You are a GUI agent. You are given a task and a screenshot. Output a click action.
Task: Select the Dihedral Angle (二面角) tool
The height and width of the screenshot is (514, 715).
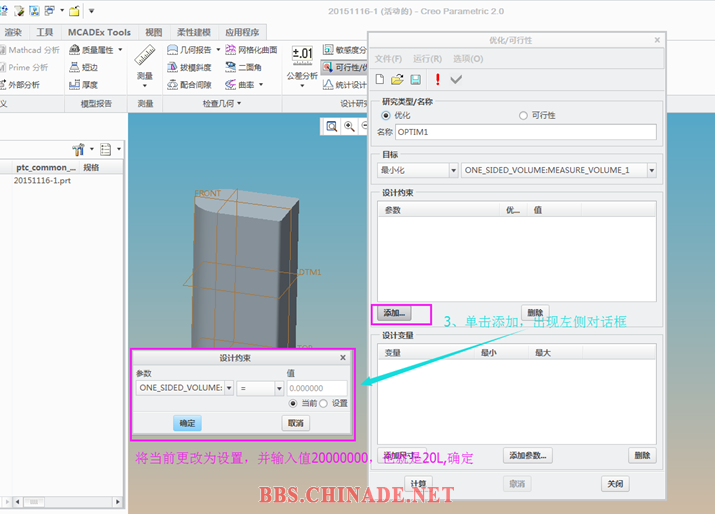(x=244, y=67)
